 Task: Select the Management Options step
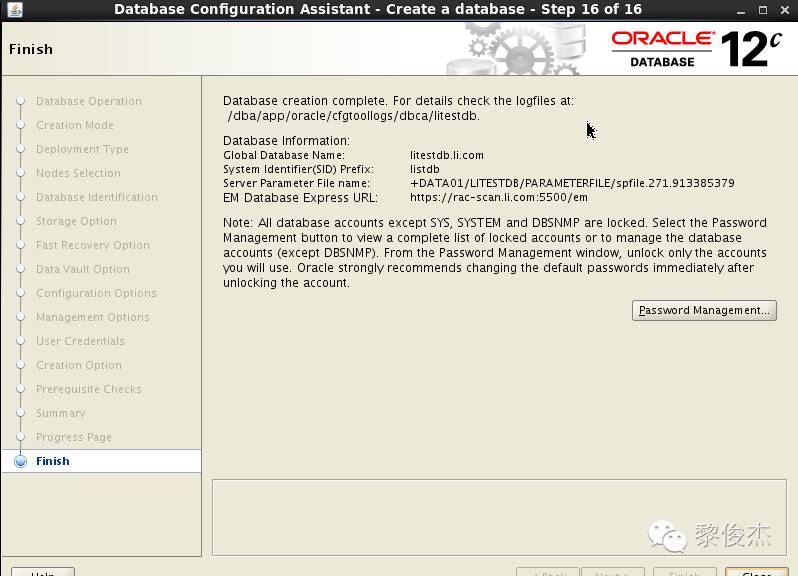click(x=93, y=317)
